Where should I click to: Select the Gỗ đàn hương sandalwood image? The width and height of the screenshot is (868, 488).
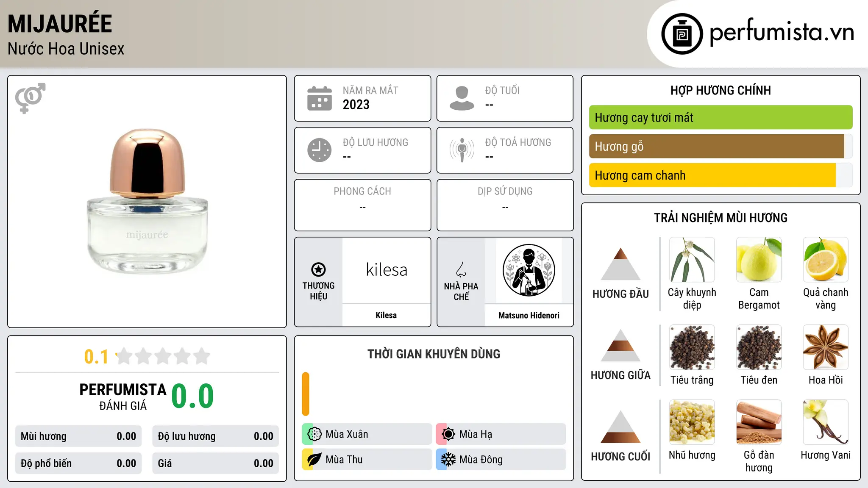[x=759, y=422]
